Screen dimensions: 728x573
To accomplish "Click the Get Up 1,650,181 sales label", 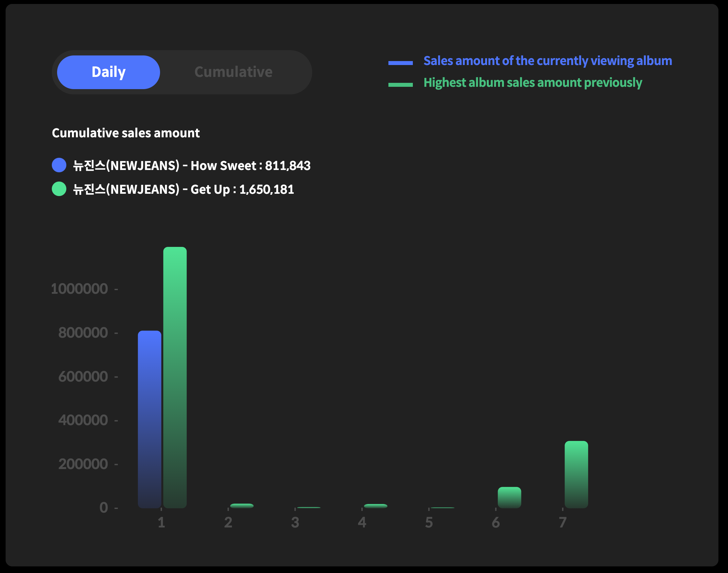I will pos(183,189).
